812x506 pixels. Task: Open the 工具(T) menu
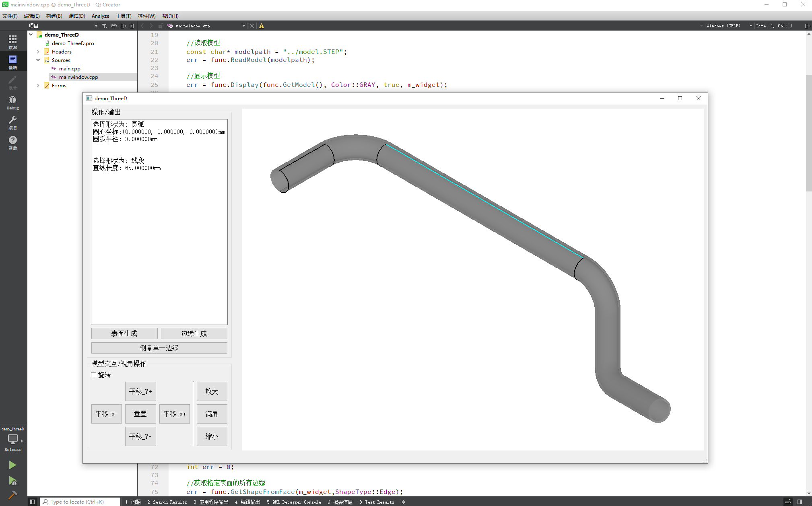[124, 16]
